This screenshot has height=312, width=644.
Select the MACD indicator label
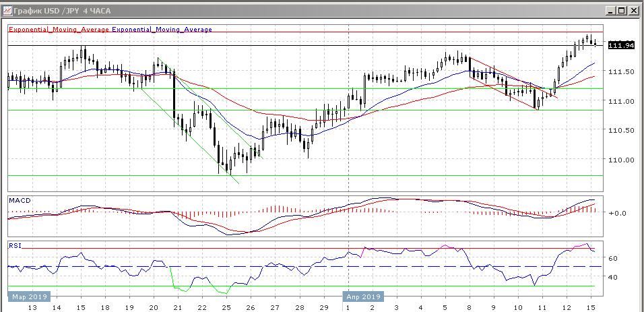[19, 200]
